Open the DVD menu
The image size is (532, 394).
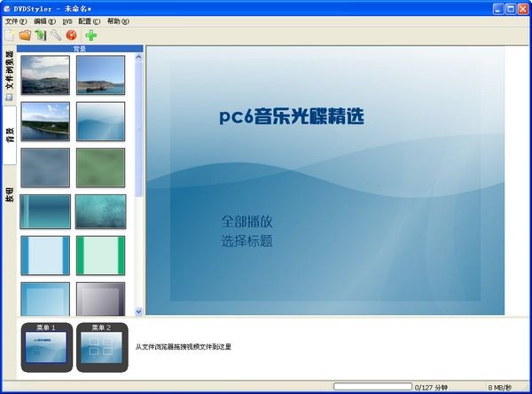tap(67, 20)
